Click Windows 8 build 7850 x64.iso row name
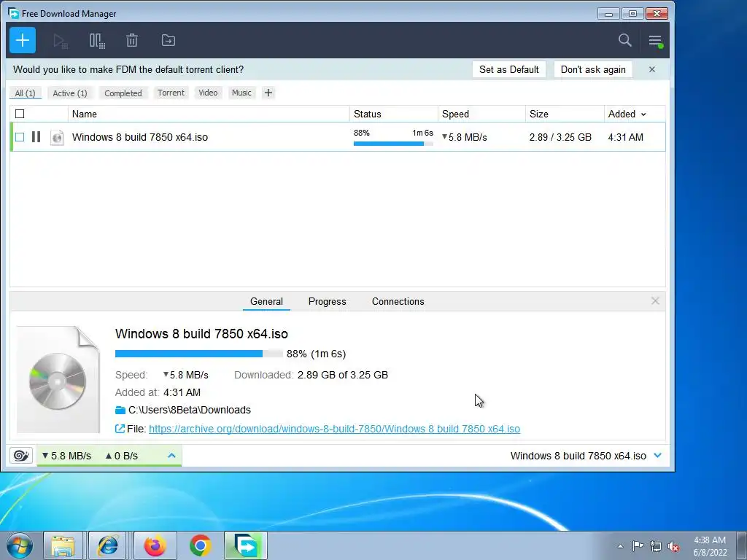Screen dimensions: 747x560 click(139, 137)
